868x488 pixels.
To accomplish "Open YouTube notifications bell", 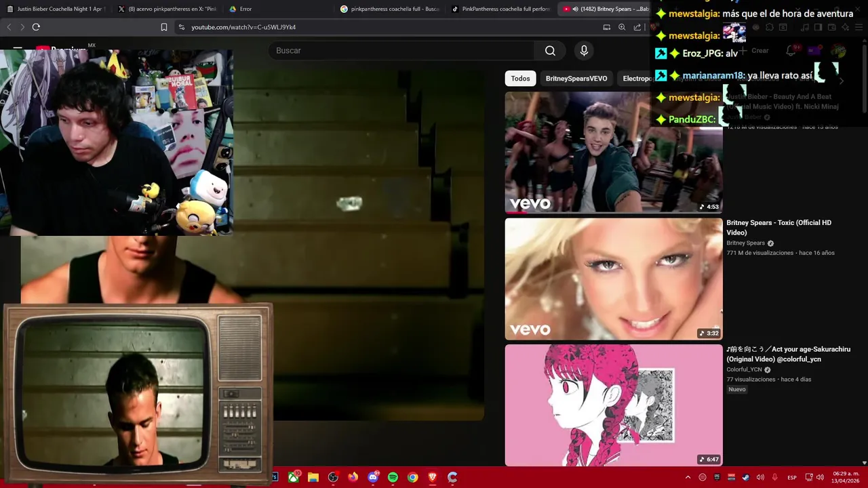I will 791,51.
